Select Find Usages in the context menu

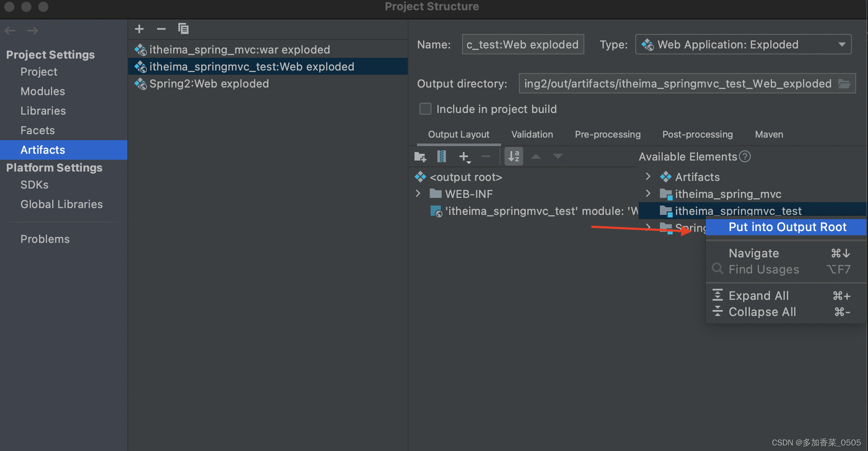point(786,270)
